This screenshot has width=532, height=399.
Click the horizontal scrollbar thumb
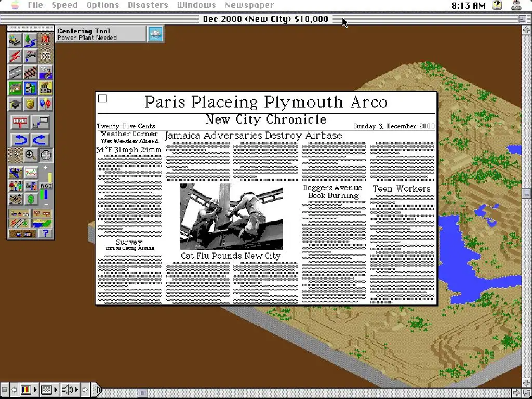(x=143, y=393)
